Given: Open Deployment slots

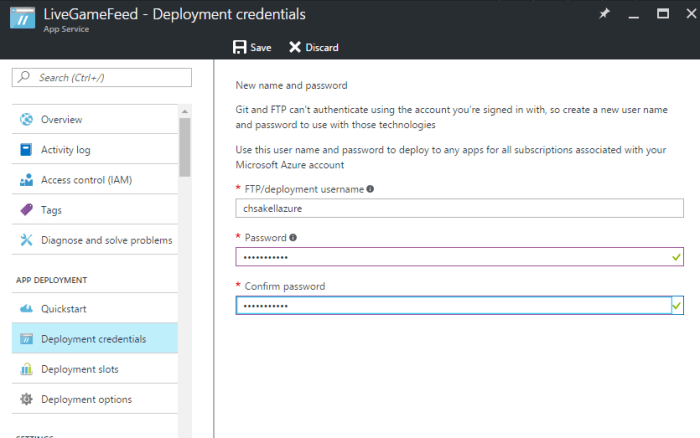Looking at the screenshot, I should pos(95,369).
